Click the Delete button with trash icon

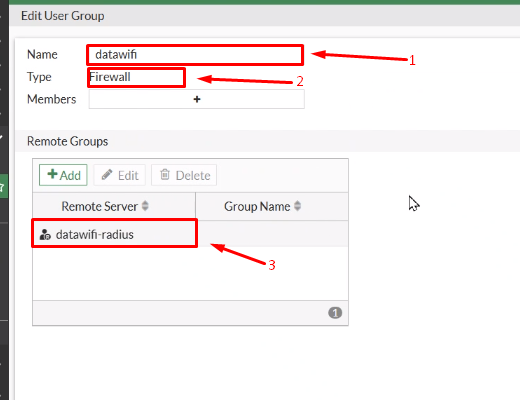[184, 175]
